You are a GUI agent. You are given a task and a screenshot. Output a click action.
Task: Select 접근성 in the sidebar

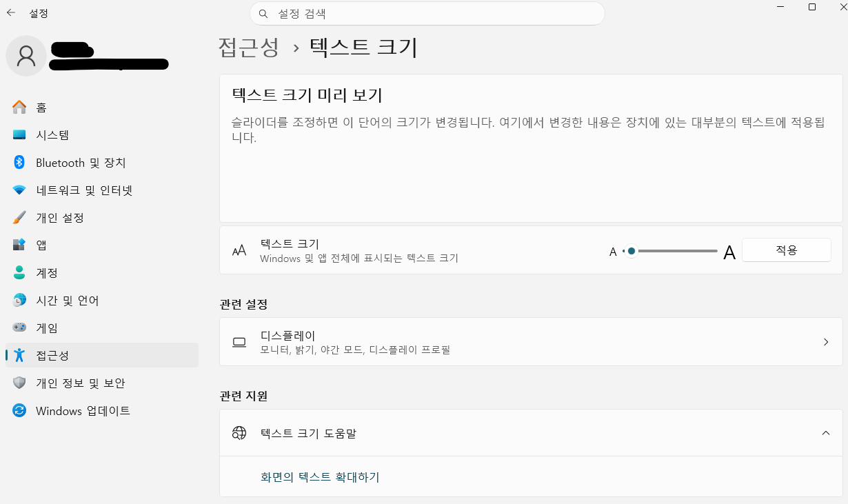click(102, 355)
